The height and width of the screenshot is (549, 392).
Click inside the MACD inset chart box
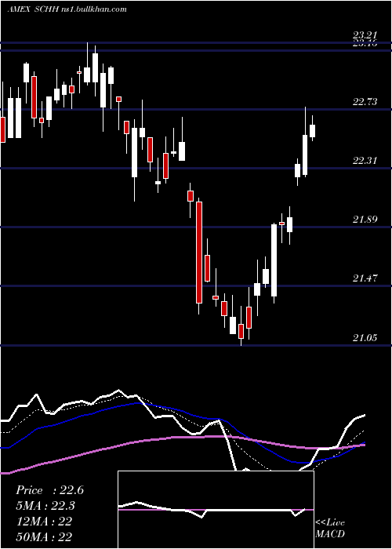click(216, 510)
